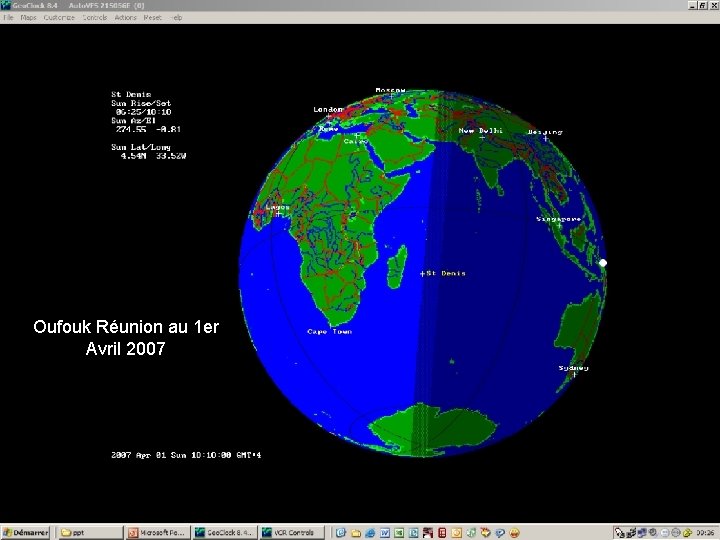720x540 pixels.
Task: Click the Singapore city label
Action: click(x=558, y=219)
